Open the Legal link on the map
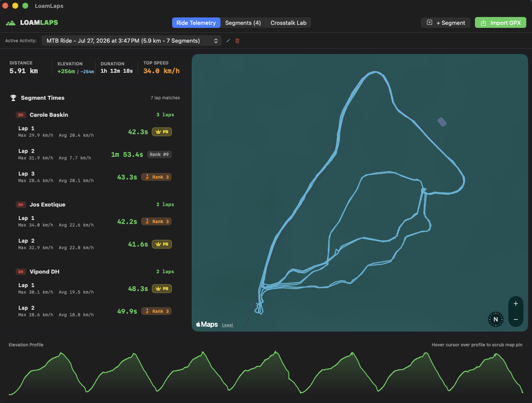Image resolution: width=532 pixels, height=403 pixels. (227, 325)
